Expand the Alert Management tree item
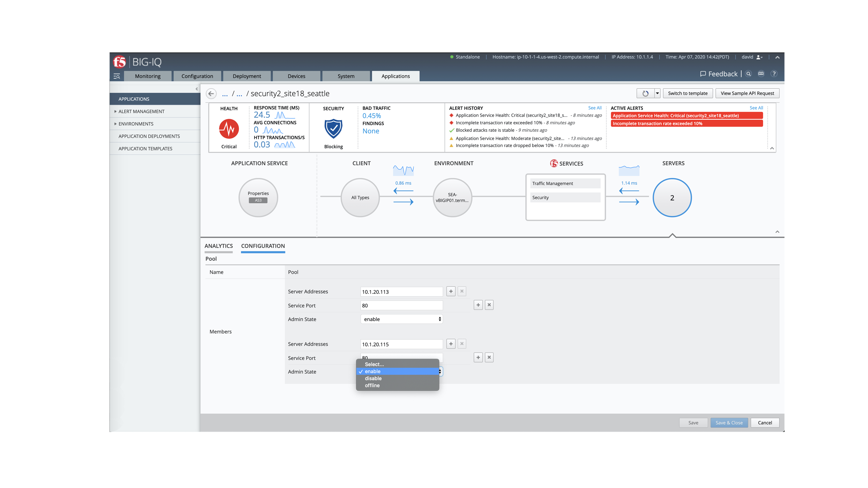The height and width of the screenshot is (488, 868). point(115,111)
